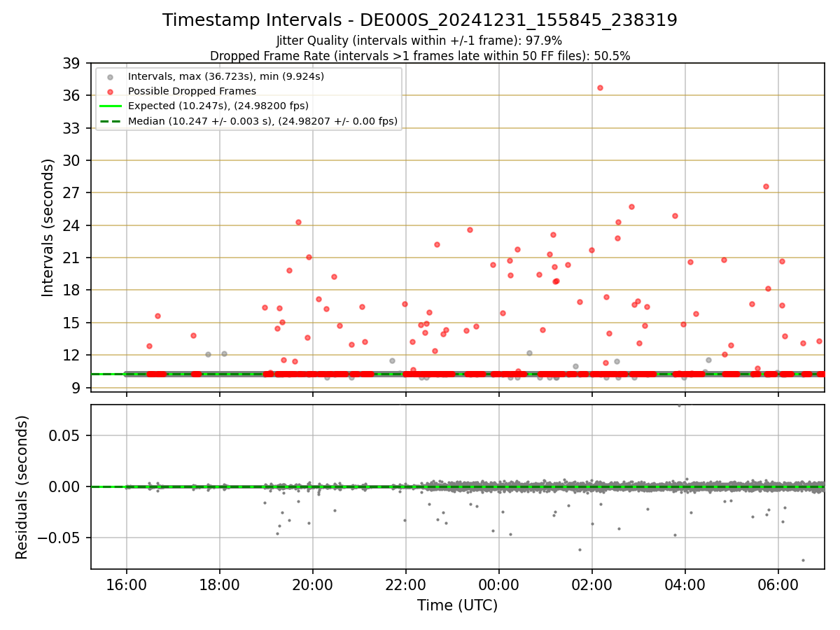Click legend entry starting 'Median (10.247 +/- 0.003 s)'
Viewport: 840px width, 630px height.
[x=262, y=121]
